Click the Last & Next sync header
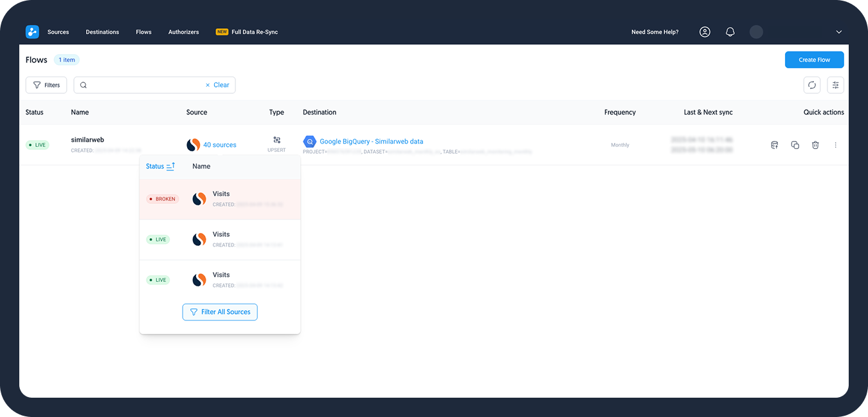The width and height of the screenshot is (868, 417). click(x=708, y=112)
